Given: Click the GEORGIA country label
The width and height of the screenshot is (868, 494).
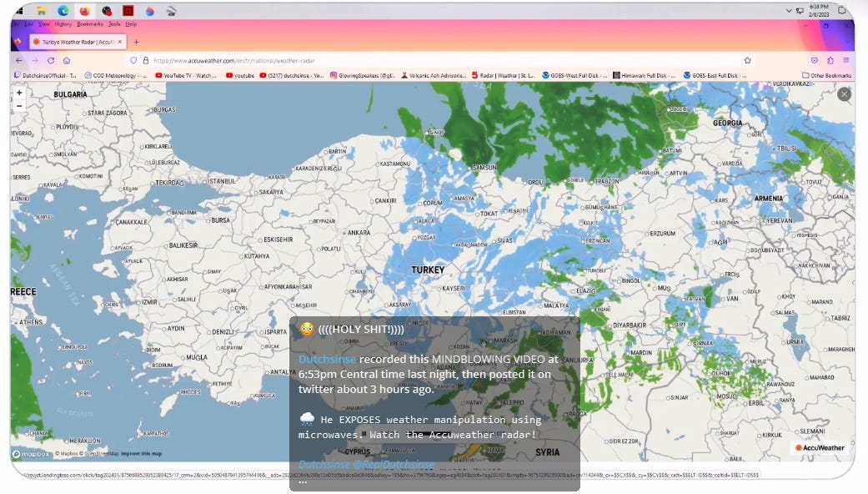Looking at the screenshot, I should click(x=727, y=123).
